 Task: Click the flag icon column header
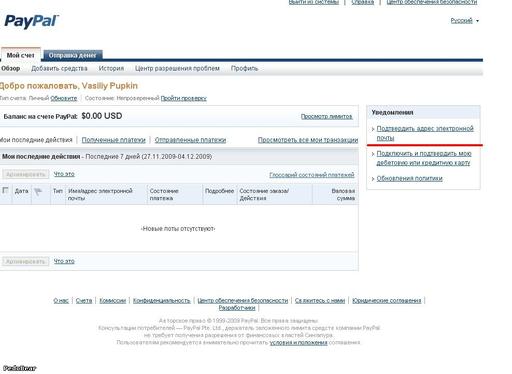38,191
